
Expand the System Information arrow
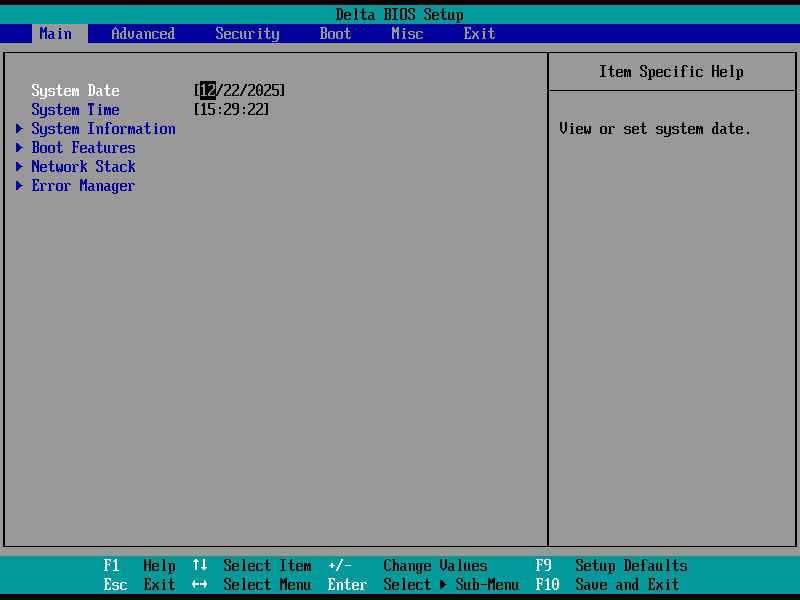(19, 129)
